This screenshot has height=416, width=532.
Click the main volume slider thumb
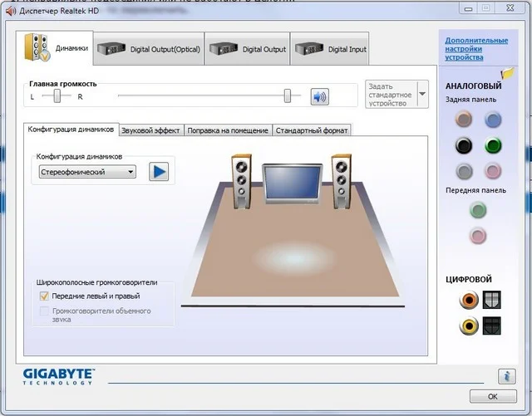tap(288, 96)
